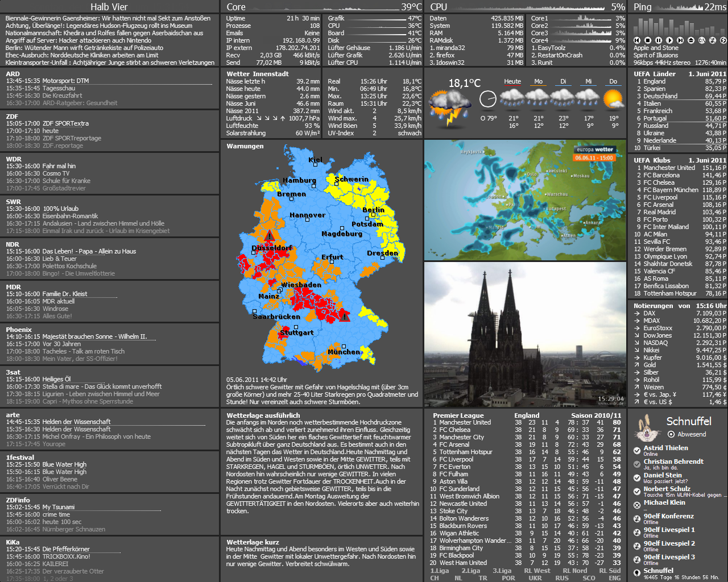Click KiKa Die Pfefferkörner entry
The image size is (728, 582).
tap(48, 549)
